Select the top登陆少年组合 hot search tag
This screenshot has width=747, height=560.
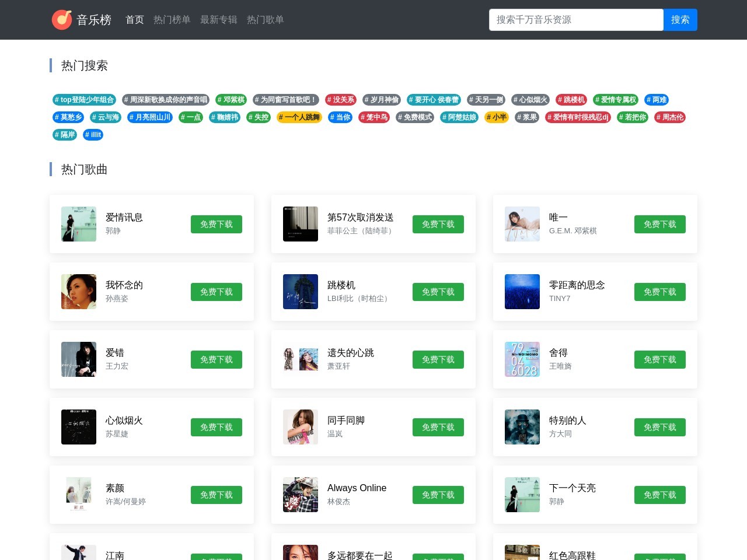pos(84,100)
